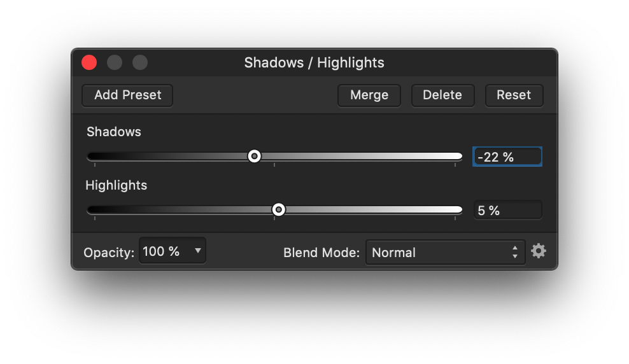Close the Shadows / Highlights dialog
The image size is (629, 364).
[x=89, y=62]
